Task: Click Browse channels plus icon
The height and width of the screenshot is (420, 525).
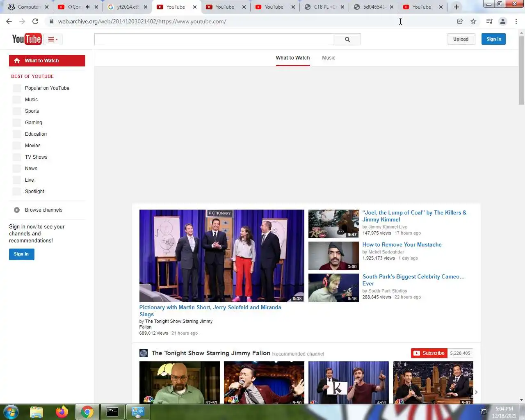Action: coord(17,210)
